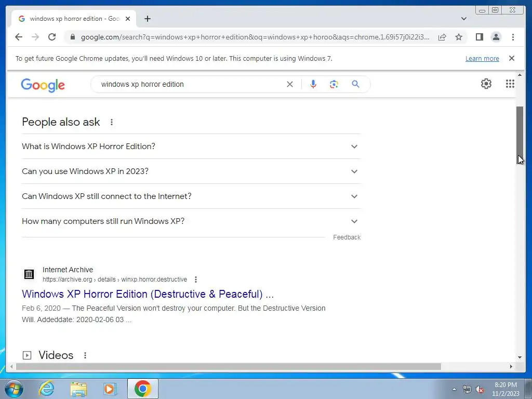
Task: Share this page via the share icon
Action: (442, 37)
